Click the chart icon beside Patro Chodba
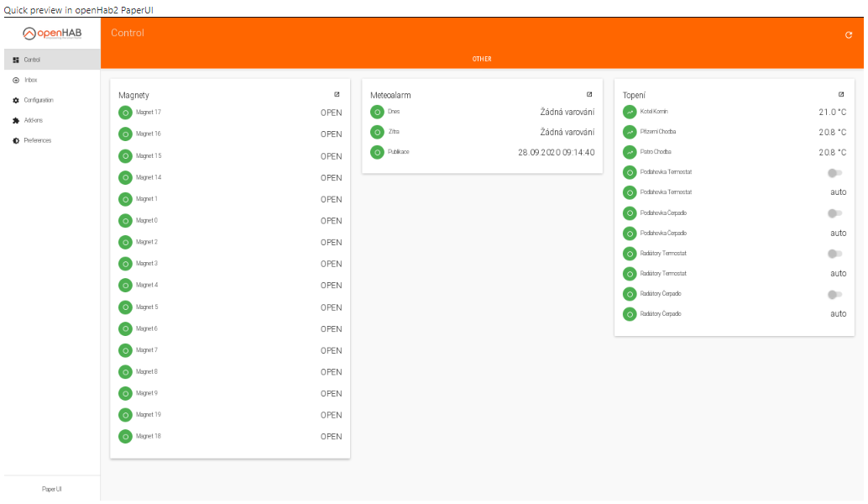The height and width of the screenshot is (504, 868). coord(630,152)
